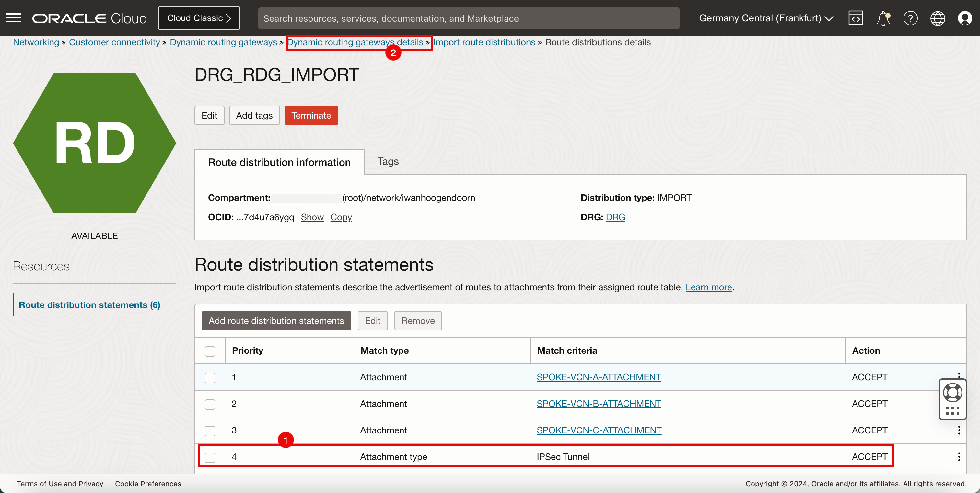Open the SPOKE-VCN-B-ATTACHMENT link
This screenshot has height=493, width=980.
(599, 403)
